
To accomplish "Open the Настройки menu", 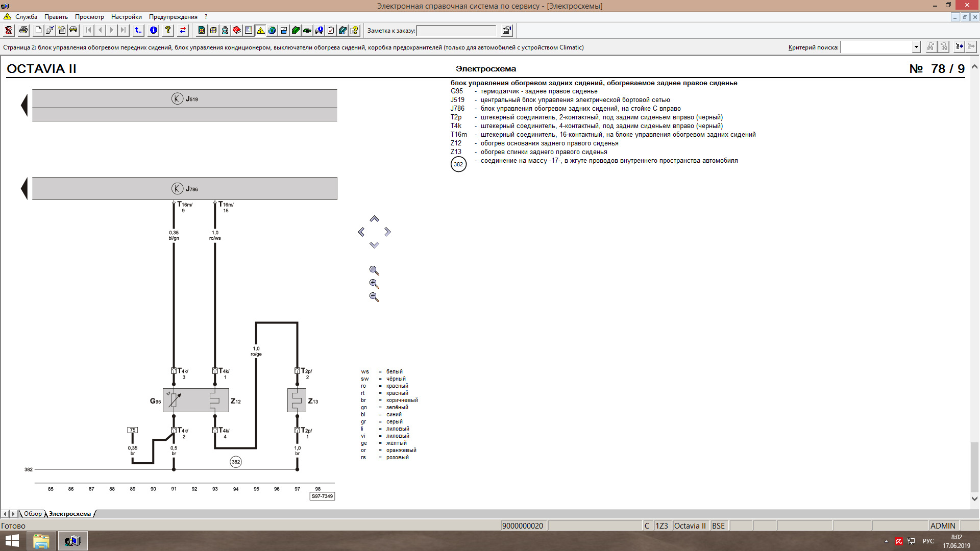I will pyautogui.click(x=127, y=17).
